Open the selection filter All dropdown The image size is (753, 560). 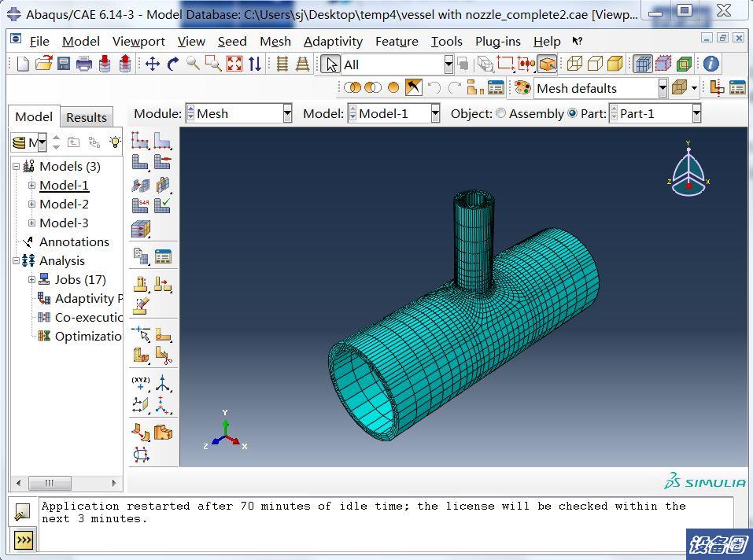pyautogui.click(x=448, y=64)
